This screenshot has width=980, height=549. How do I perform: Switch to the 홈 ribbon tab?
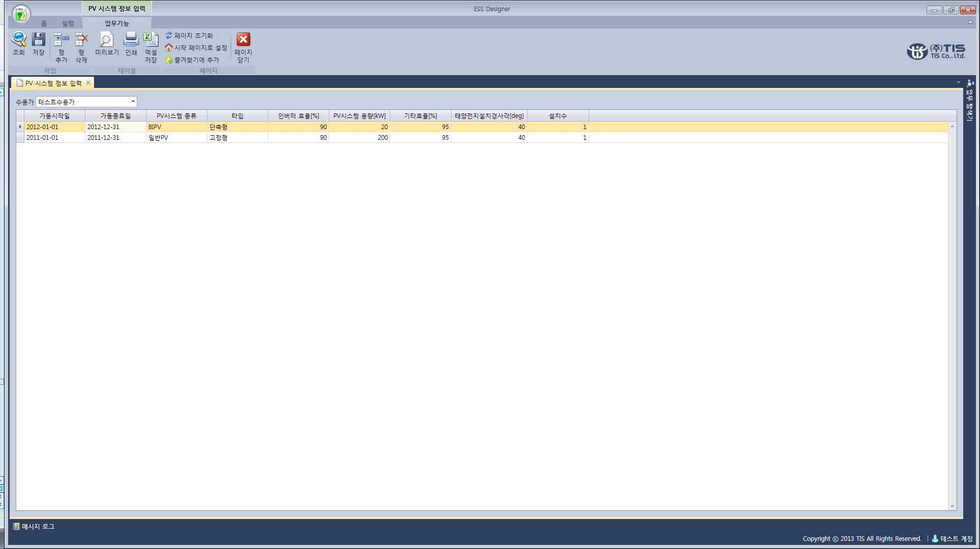coord(44,23)
